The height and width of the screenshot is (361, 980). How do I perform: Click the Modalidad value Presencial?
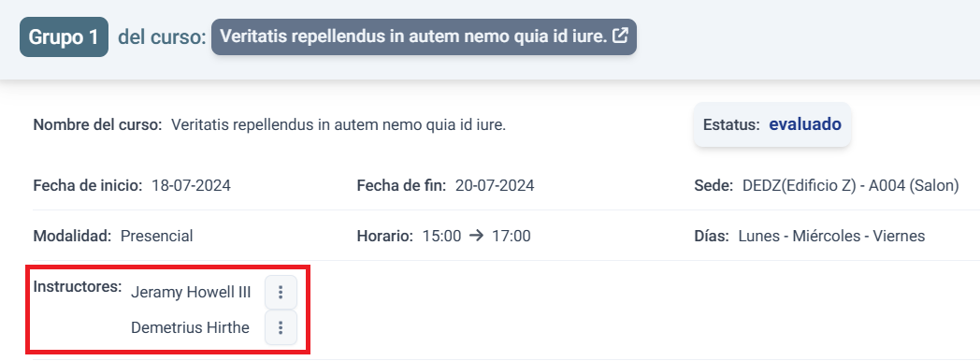tap(157, 236)
